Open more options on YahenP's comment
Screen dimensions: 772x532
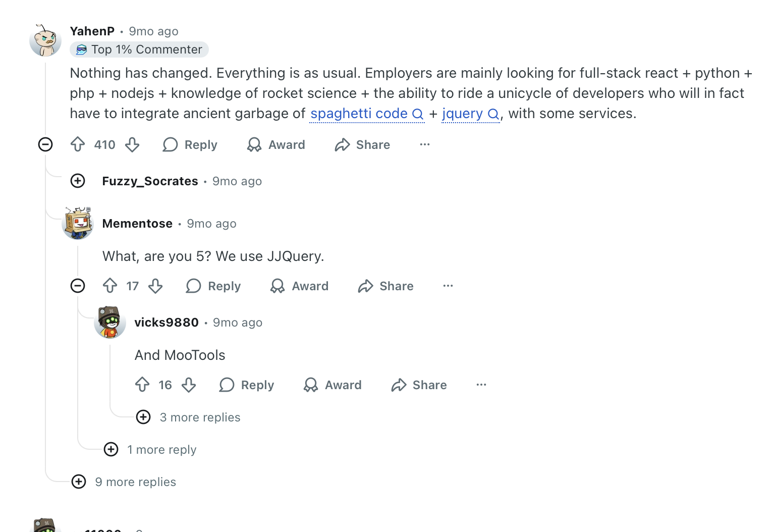point(425,145)
